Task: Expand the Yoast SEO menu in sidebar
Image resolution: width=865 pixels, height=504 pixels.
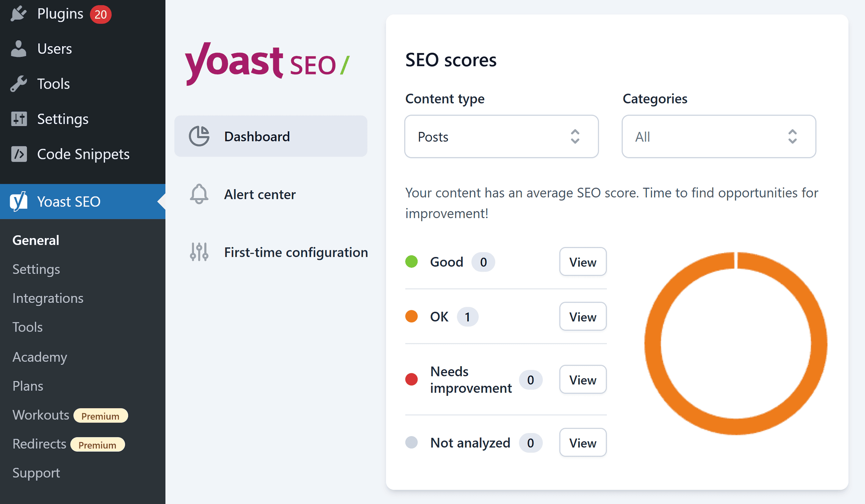Action: click(x=69, y=201)
